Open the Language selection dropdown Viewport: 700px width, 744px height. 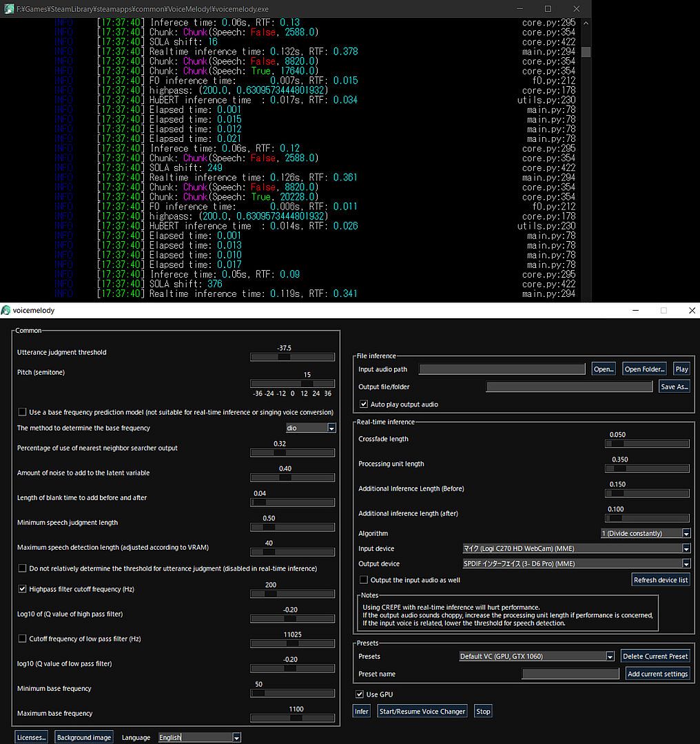236,737
